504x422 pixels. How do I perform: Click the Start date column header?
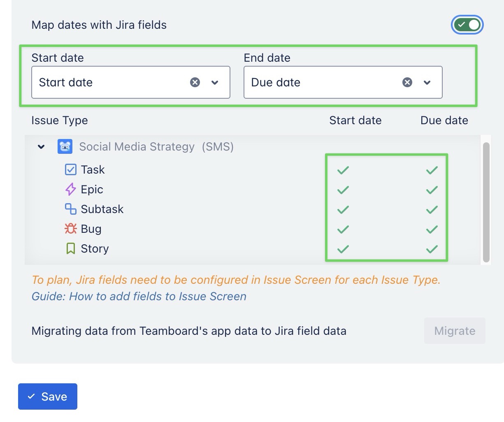coord(355,120)
